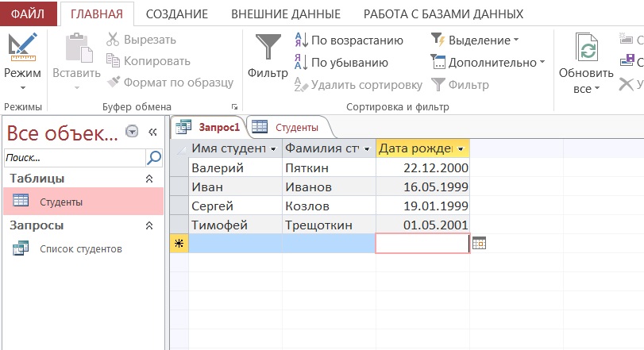Open the ФАЙЛ tab

pos(28,13)
